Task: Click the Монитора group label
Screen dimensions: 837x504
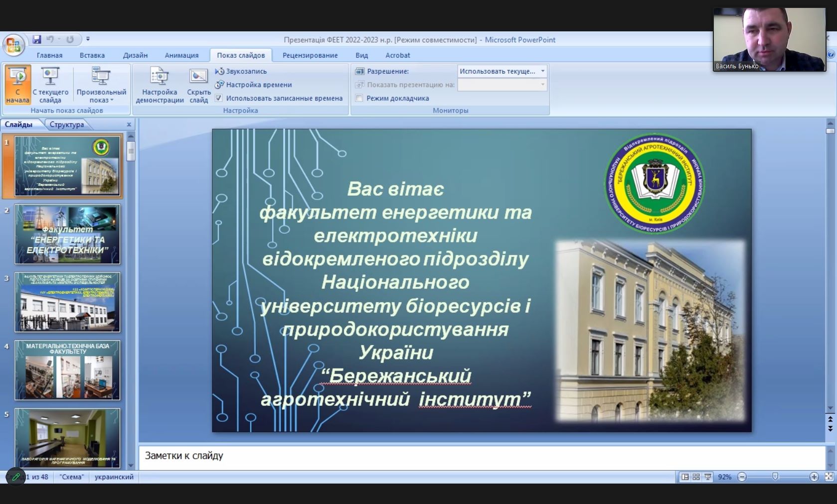Action: (450, 111)
